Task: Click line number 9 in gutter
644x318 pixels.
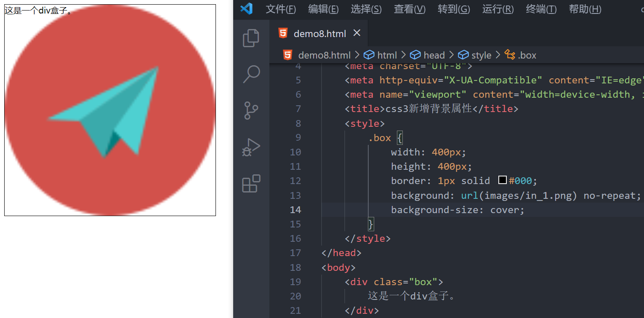Action: point(298,138)
